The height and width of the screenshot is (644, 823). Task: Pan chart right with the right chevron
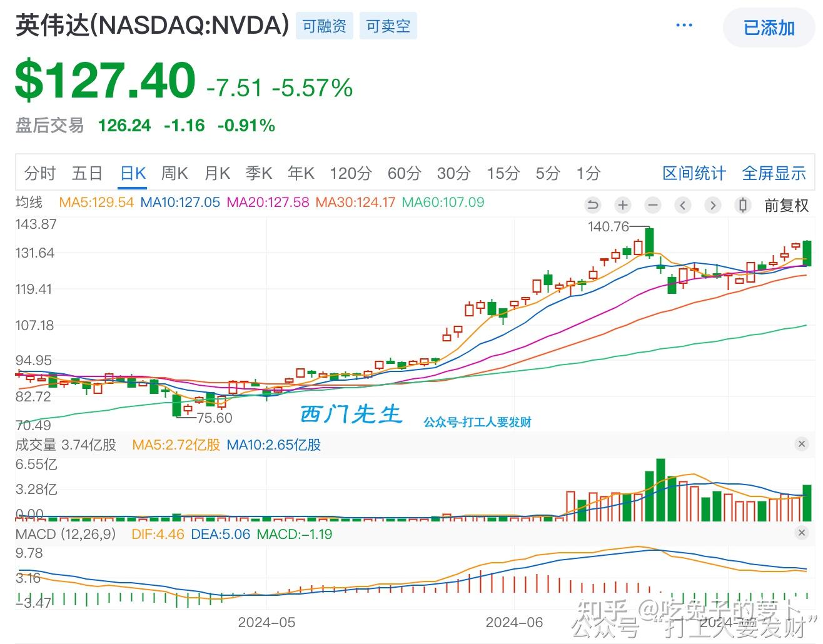coord(713,205)
